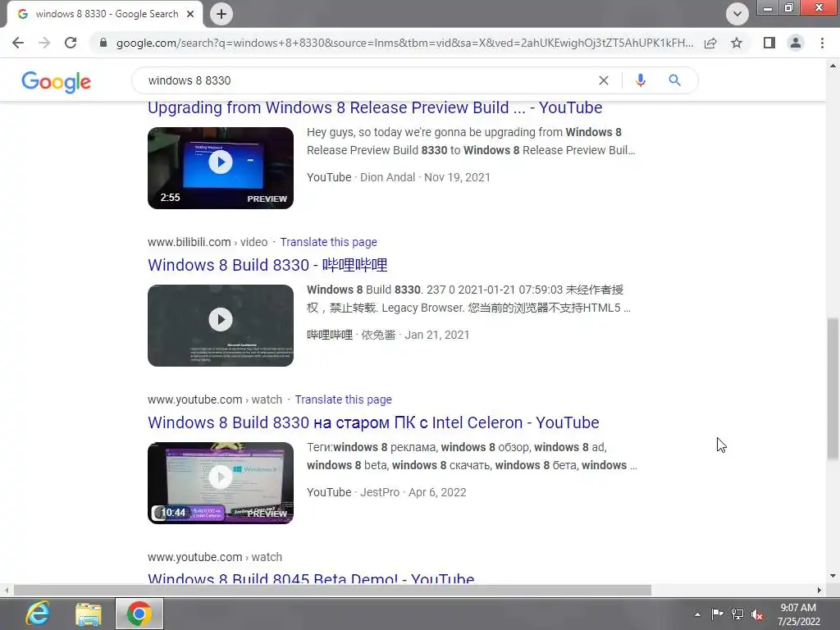Viewport: 840px width, 630px height.
Task: Open the Chrome side panel
Action: pos(769,43)
